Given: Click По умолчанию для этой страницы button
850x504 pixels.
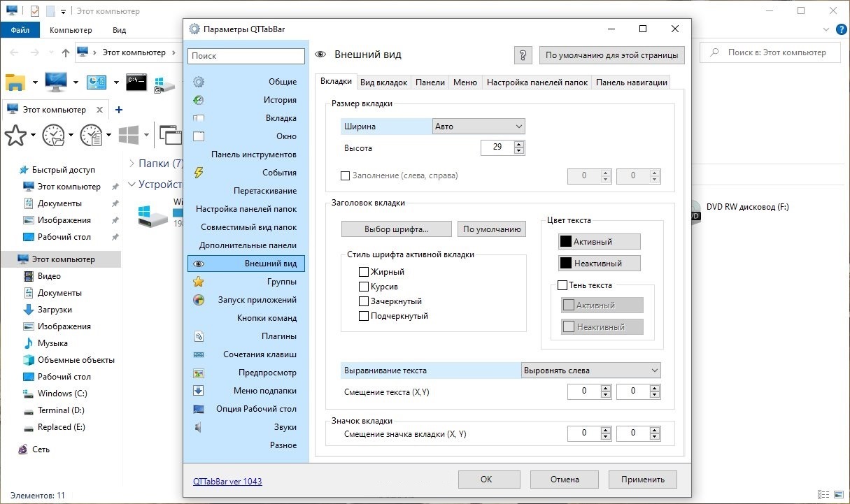Looking at the screenshot, I should (x=612, y=55).
